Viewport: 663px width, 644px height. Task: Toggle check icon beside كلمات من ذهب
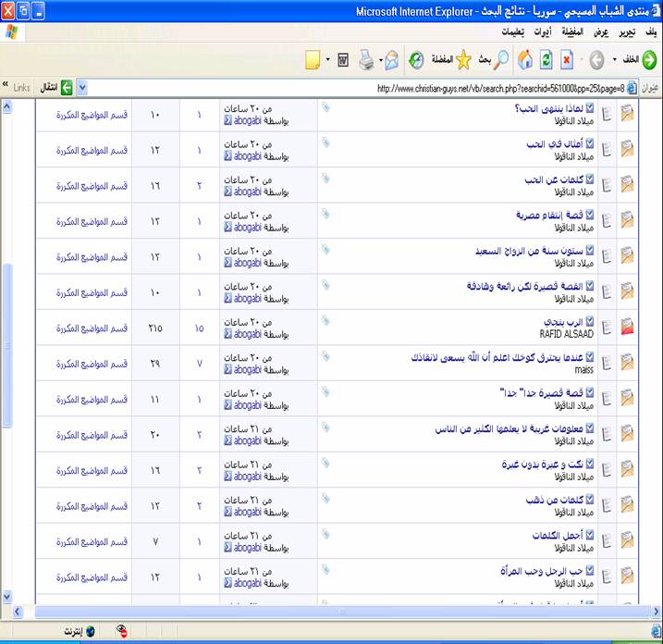pyautogui.click(x=590, y=500)
